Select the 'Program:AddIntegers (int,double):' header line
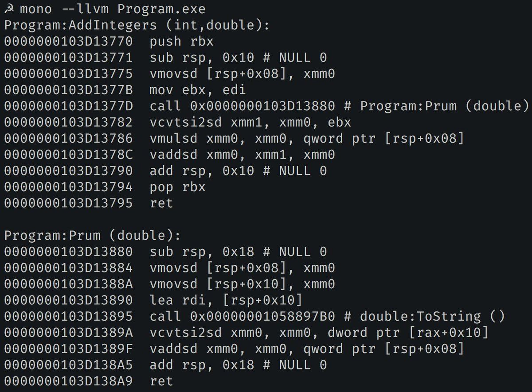Viewport: 532px width, 392px height. click(137, 25)
